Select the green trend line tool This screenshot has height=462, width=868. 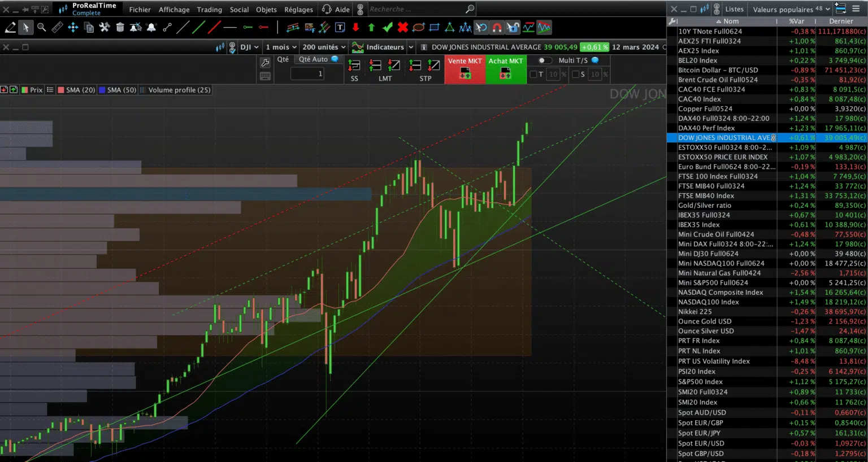(x=198, y=27)
